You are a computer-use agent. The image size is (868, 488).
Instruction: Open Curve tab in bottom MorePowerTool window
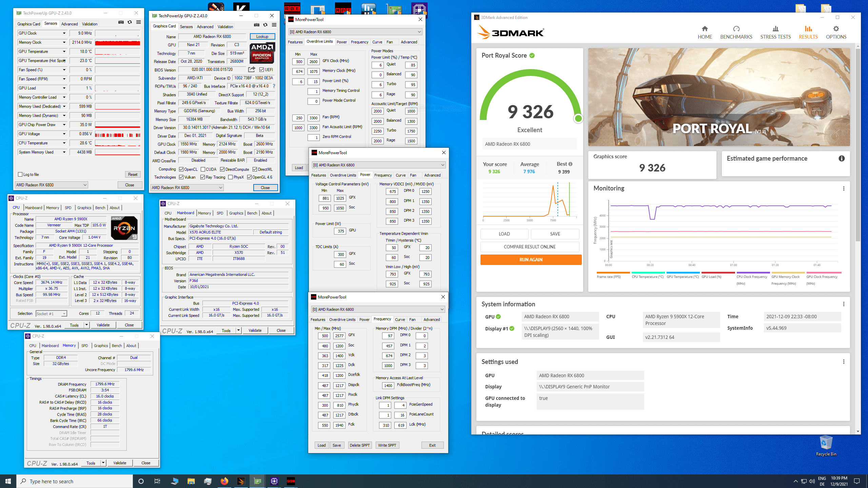click(400, 320)
